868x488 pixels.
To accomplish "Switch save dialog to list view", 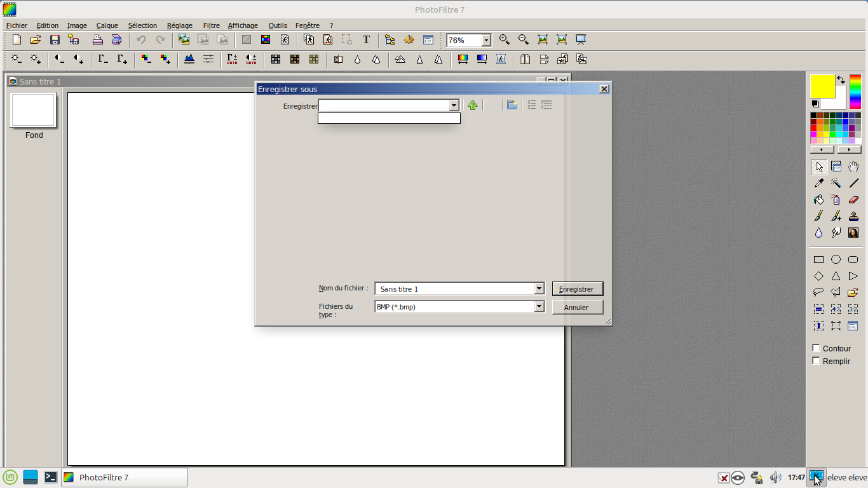I will click(x=532, y=105).
